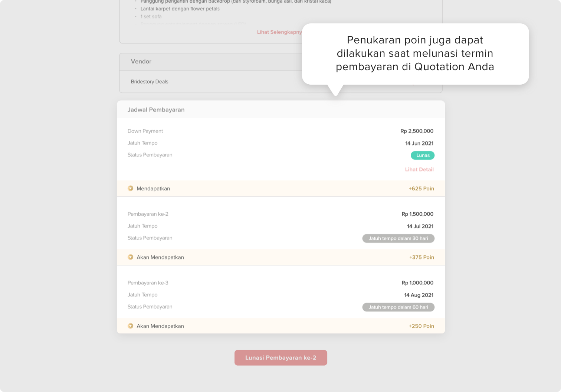The height and width of the screenshot is (392, 561).
Task: Click the Vendor section header
Action: pos(141,62)
